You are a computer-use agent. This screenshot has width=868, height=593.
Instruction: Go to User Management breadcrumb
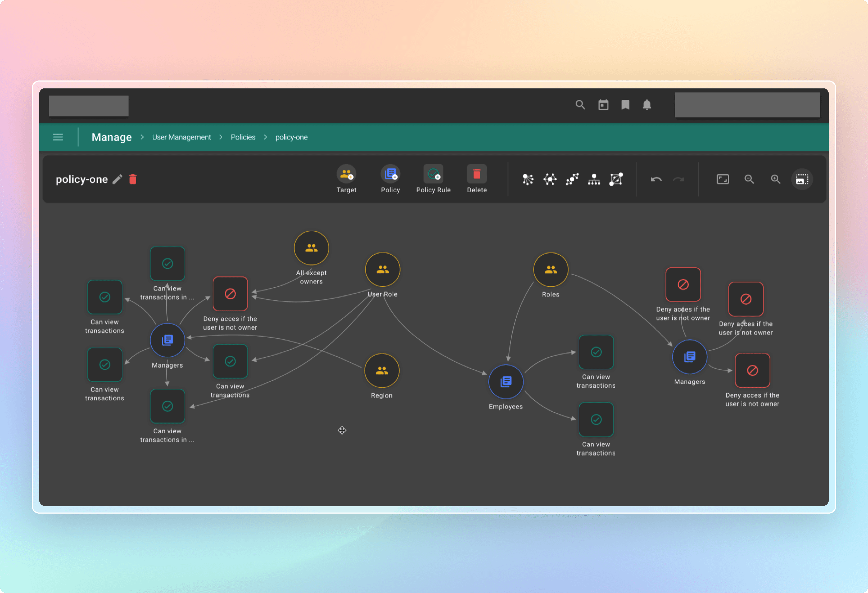click(182, 137)
